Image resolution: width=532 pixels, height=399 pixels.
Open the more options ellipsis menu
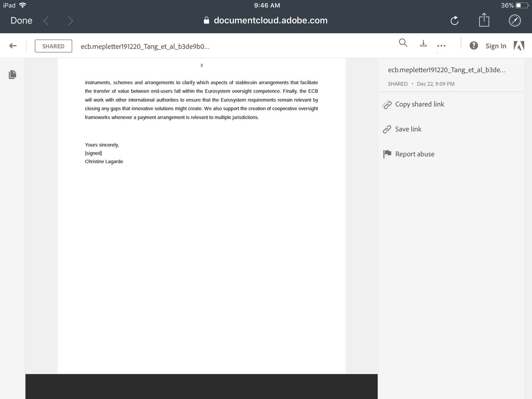(441, 46)
